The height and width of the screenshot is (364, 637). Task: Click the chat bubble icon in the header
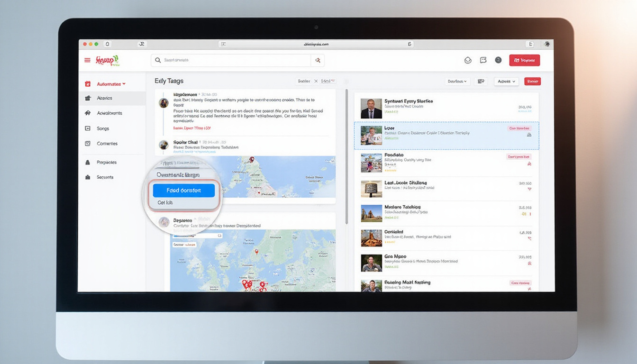point(483,60)
